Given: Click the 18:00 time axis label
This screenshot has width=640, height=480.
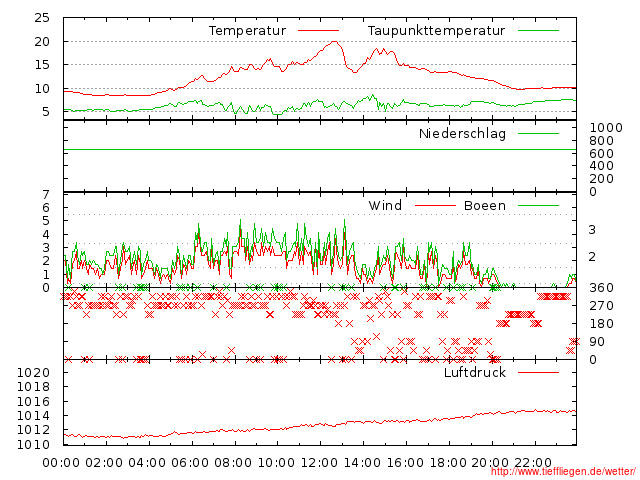Looking at the screenshot, I should pyautogui.click(x=448, y=463).
